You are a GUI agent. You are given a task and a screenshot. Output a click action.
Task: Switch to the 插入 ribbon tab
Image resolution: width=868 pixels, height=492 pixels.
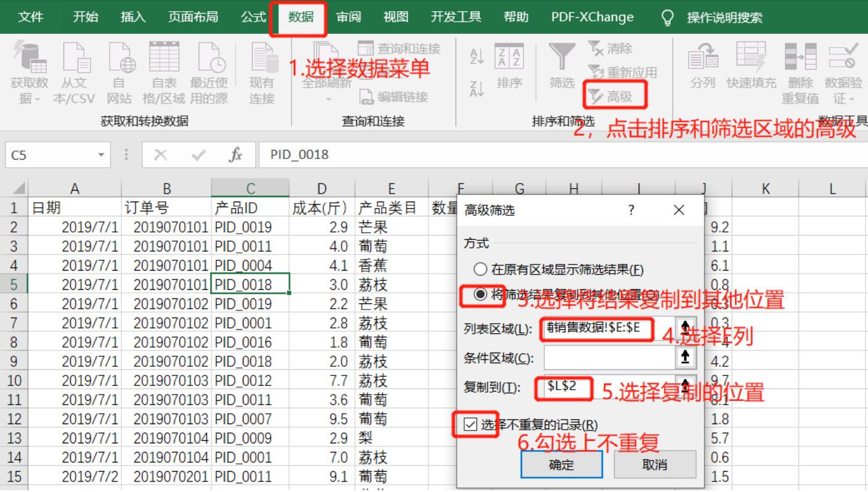pos(133,17)
